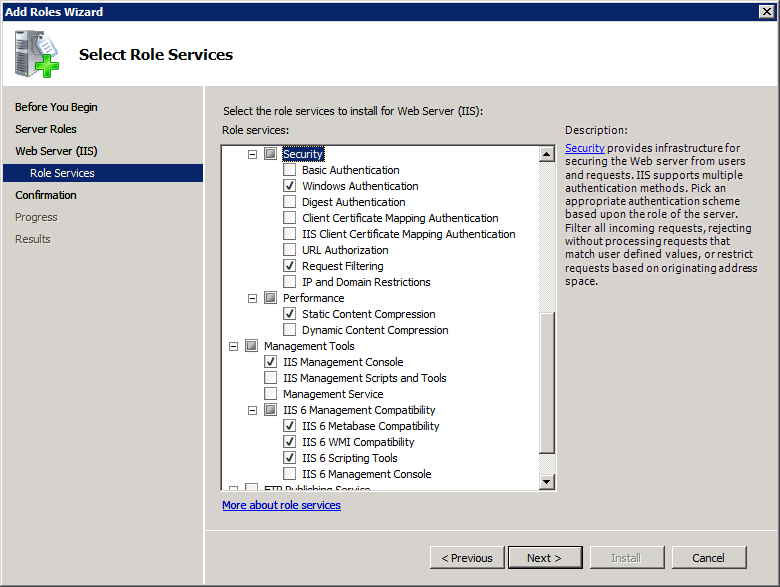Screen dimensions: 780x587
Task: Click the Results step in sidebar
Action: 33,239
